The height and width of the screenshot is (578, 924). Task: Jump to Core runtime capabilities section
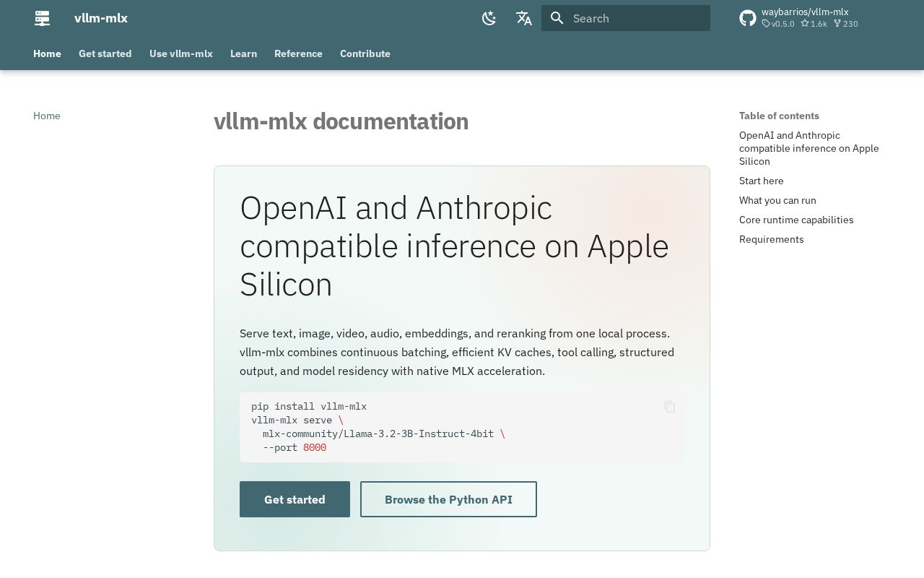tap(796, 220)
